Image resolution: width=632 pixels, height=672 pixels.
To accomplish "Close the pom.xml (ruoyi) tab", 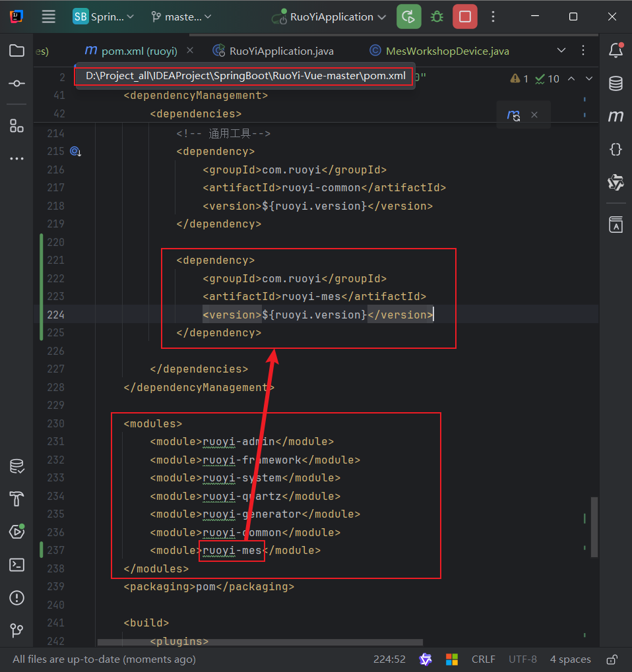I will 190,51.
